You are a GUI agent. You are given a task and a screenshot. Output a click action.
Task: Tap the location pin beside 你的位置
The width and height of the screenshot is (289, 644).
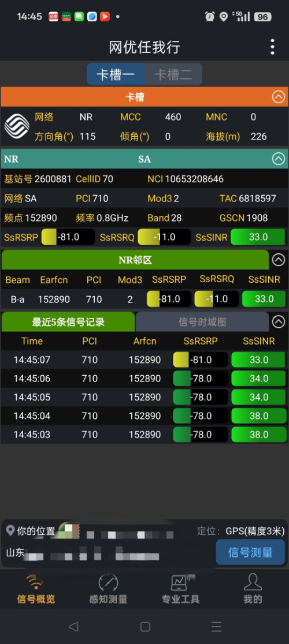click(10, 530)
